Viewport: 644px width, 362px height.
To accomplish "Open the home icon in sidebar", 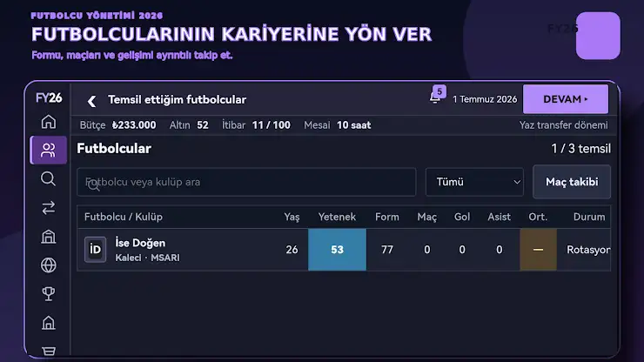I will coord(49,122).
